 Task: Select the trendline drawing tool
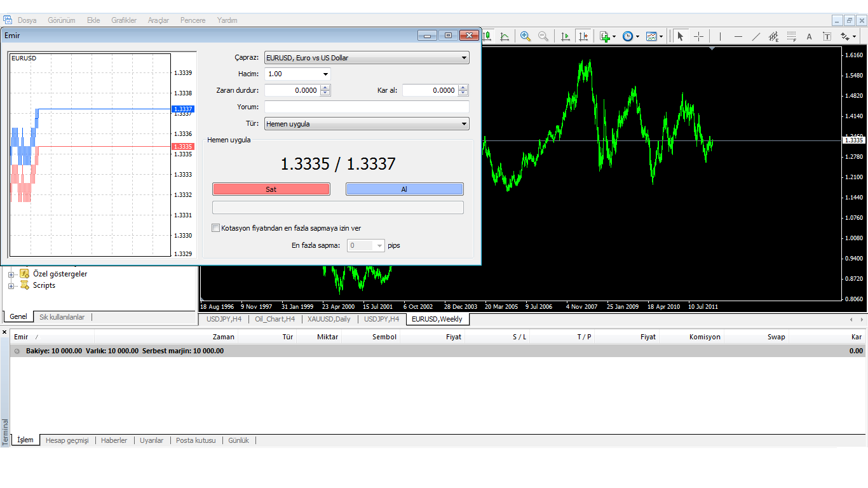coord(756,36)
